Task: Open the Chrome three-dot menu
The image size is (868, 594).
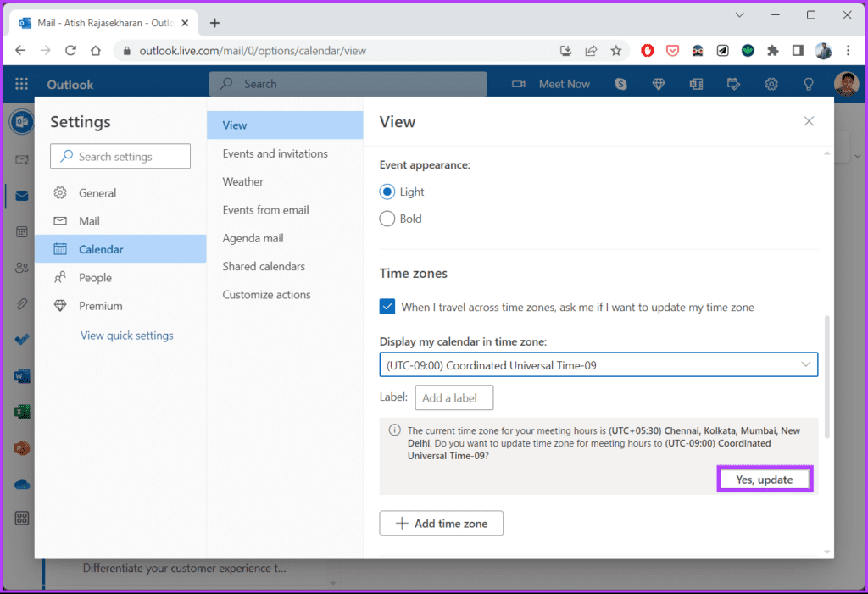Action: (848, 50)
